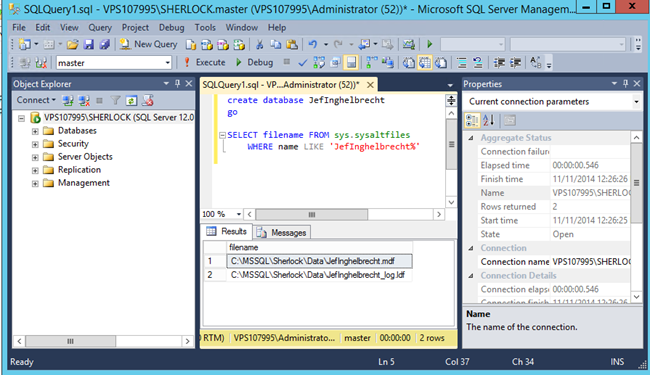Select the JefInghelbrecht.mdf result cell
650x375 pixels.
[x=320, y=261]
